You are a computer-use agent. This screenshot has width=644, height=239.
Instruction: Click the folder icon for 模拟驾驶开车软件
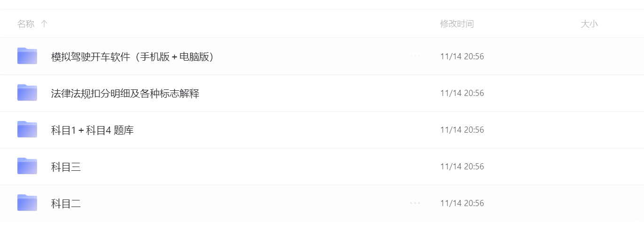tap(27, 56)
